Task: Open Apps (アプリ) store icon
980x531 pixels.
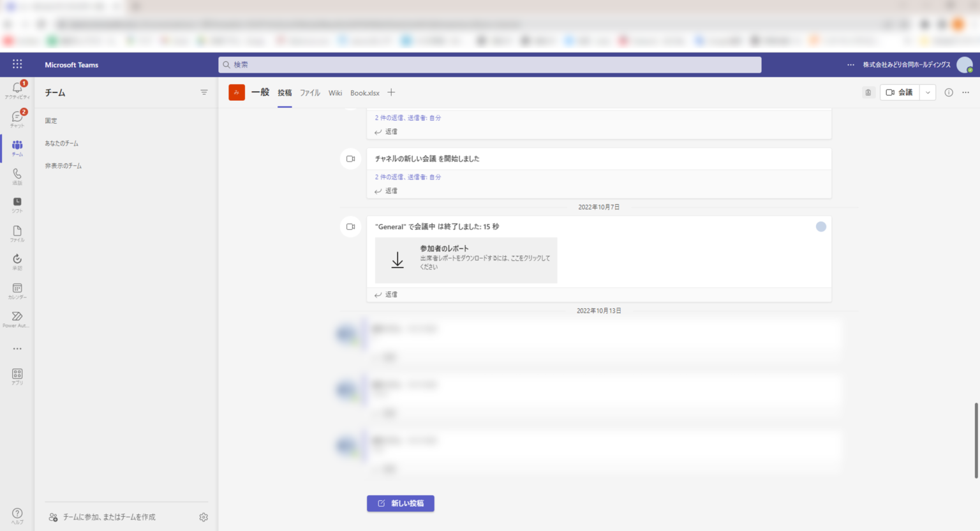Action: (x=17, y=377)
